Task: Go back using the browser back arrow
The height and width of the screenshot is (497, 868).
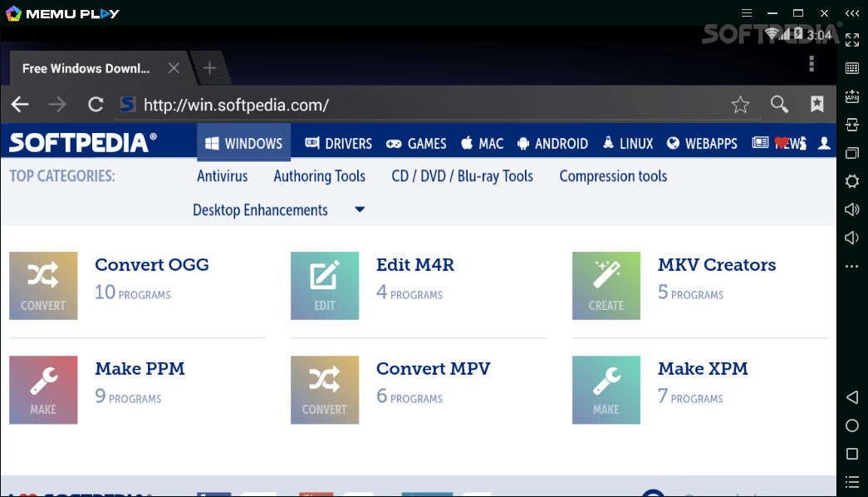Action: [x=20, y=104]
